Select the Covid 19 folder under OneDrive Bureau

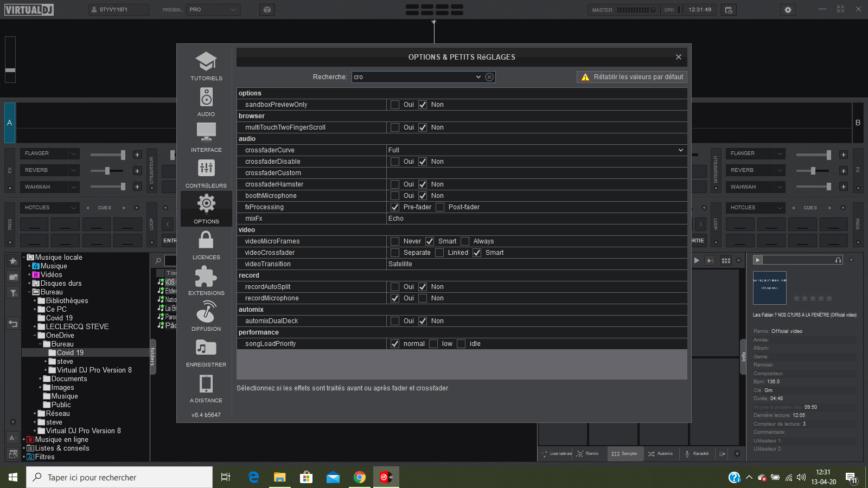(x=70, y=352)
